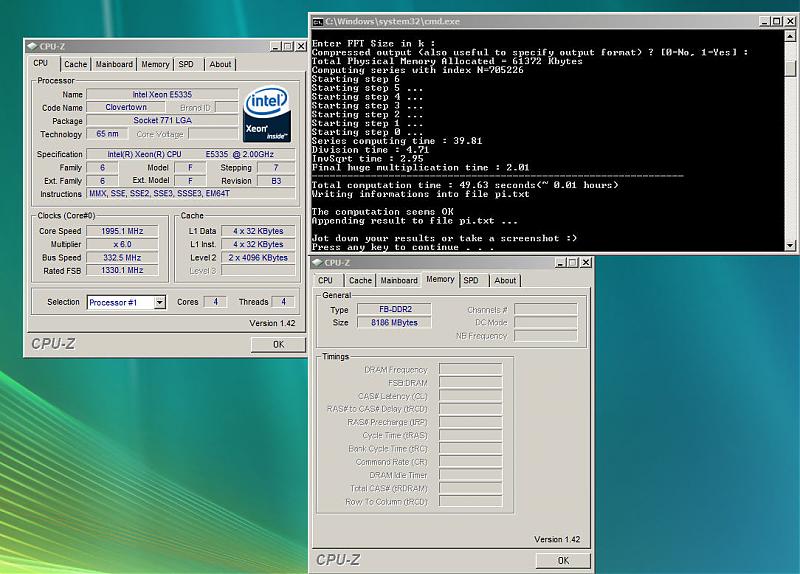Open the Cache tab in left CPU-Z window
The width and height of the screenshot is (800, 574).
pyautogui.click(x=76, y=64)
